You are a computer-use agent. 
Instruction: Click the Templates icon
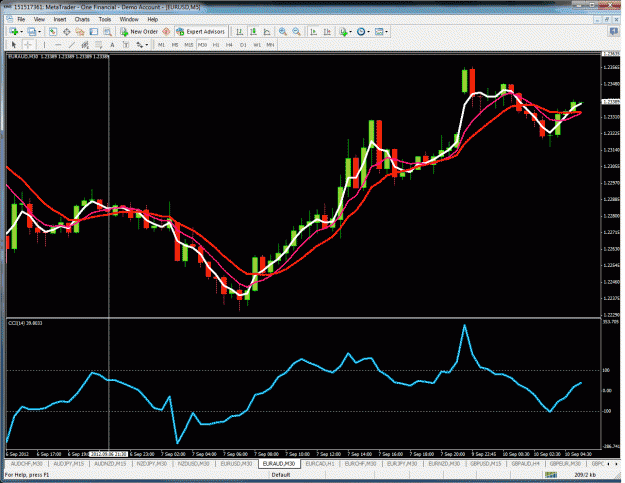click(x=379, y=31)
